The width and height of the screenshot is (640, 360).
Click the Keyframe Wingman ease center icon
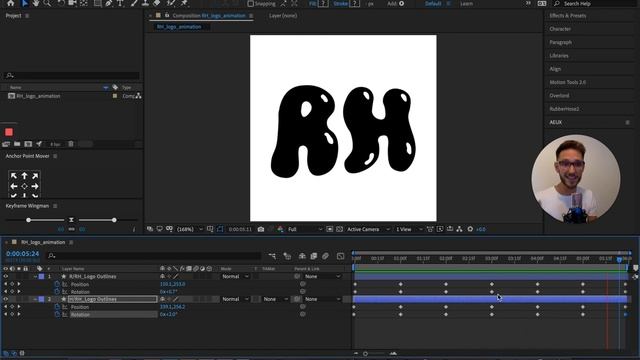pyautogui.click(x=71, y=220)
